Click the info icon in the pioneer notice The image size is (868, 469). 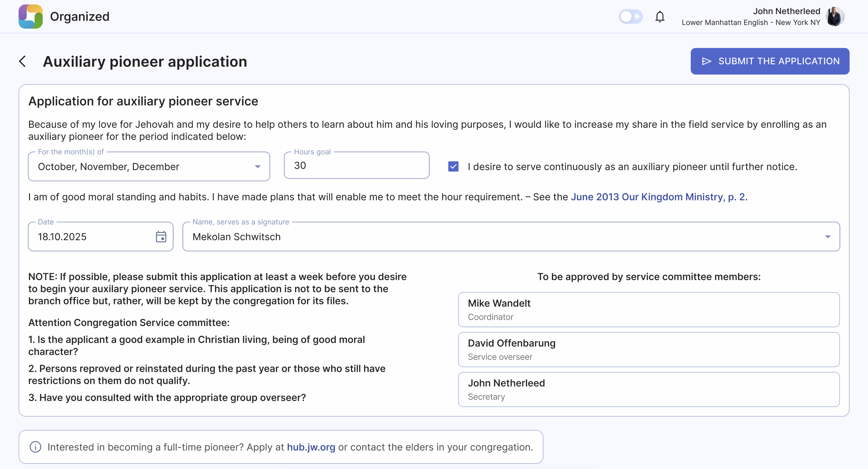[35, 447]
